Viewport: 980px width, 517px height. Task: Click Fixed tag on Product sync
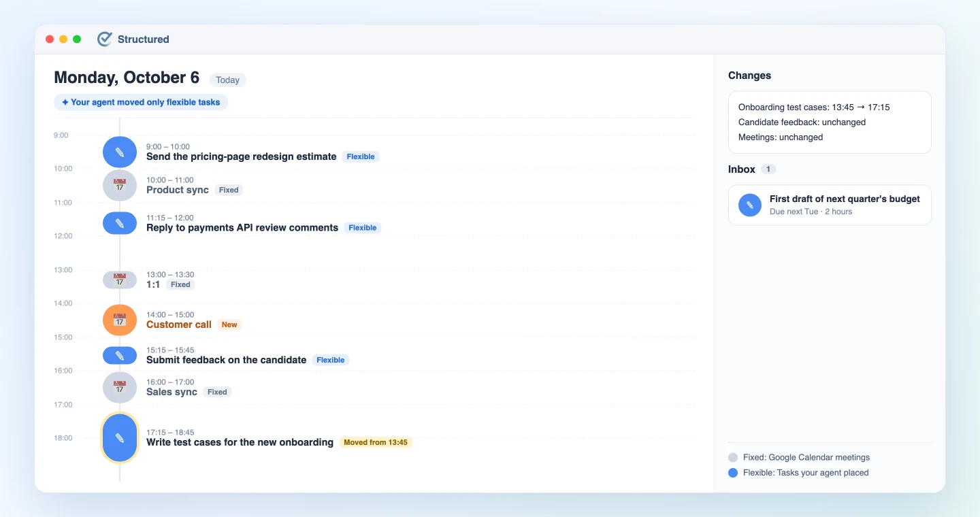pyautogui.click(x=229, y=190)
